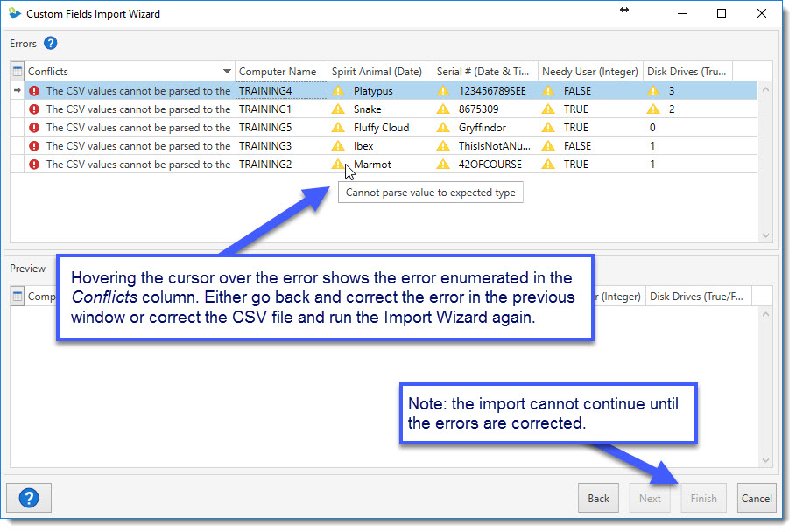796x532 pixels.
Task: Maximize the Custom Fields Import Wizard window
Action: pos(722,13)
